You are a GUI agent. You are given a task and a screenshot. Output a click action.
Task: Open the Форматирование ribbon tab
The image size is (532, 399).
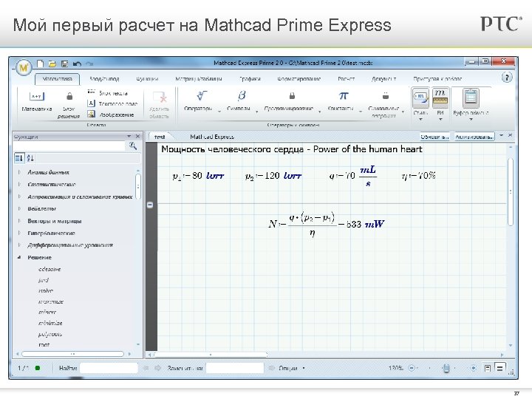click(299, 79)
